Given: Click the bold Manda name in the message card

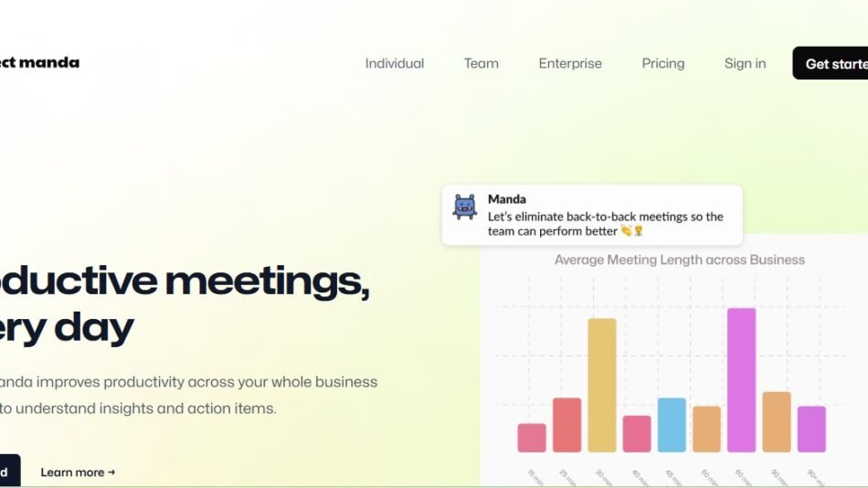Looking at the screenshot, I should pos(506,199).
